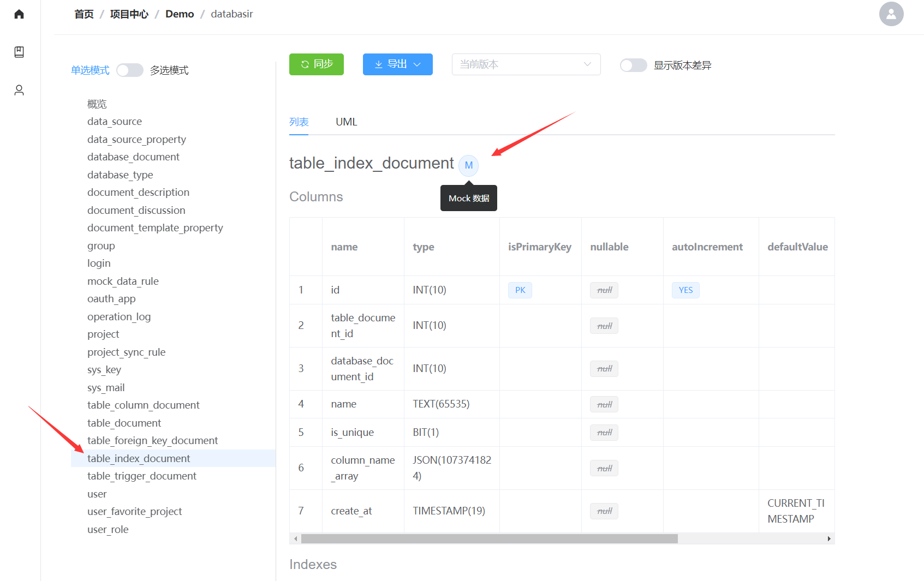The height and width of the screenshot is (581, 924).
Task: Open 概览 overview in the sidebar list
Action: [x=97, y=104]
